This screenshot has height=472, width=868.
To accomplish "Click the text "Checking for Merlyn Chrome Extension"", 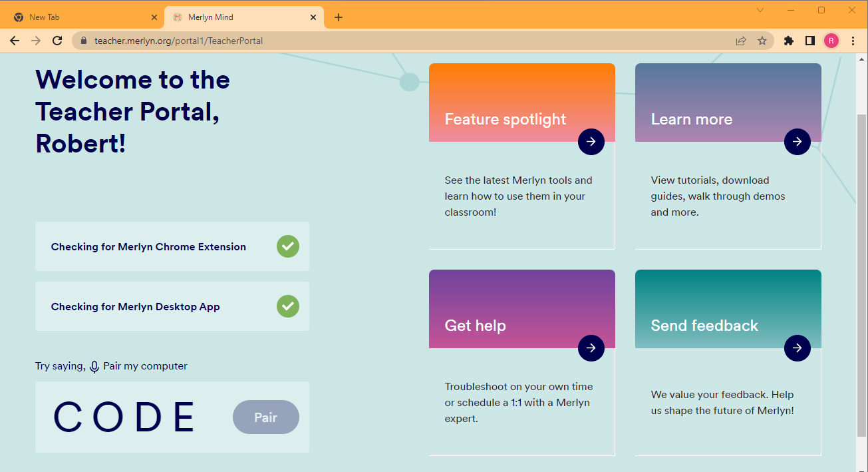I will (148, 247).
